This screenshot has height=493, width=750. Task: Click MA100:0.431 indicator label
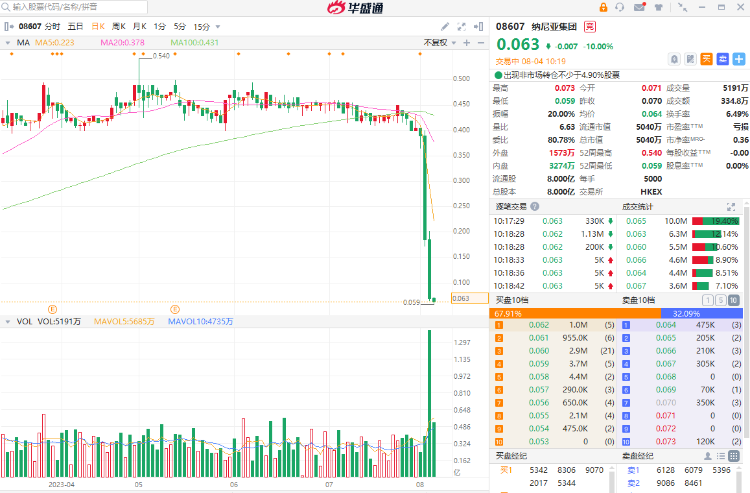195,43
